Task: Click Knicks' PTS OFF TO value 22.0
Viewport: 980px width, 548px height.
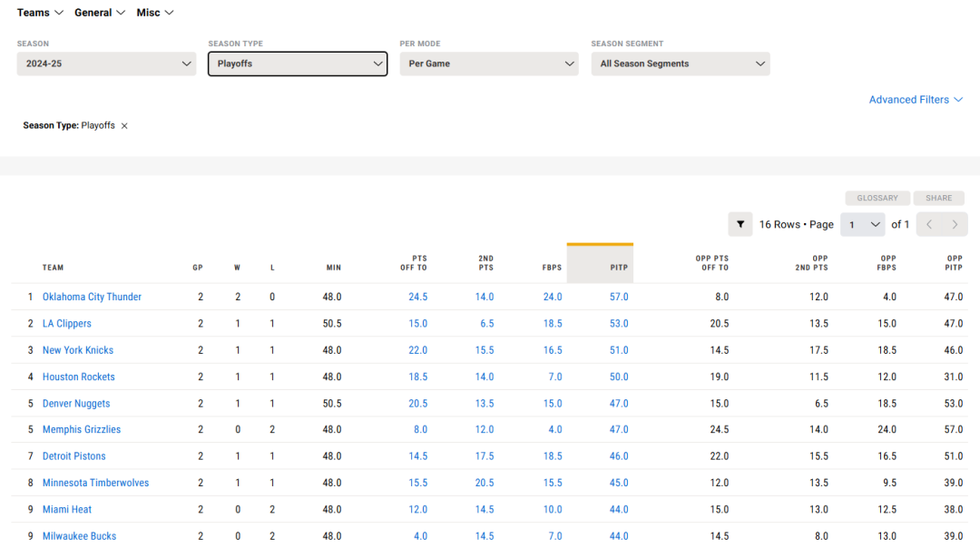Action: (418, 350)
